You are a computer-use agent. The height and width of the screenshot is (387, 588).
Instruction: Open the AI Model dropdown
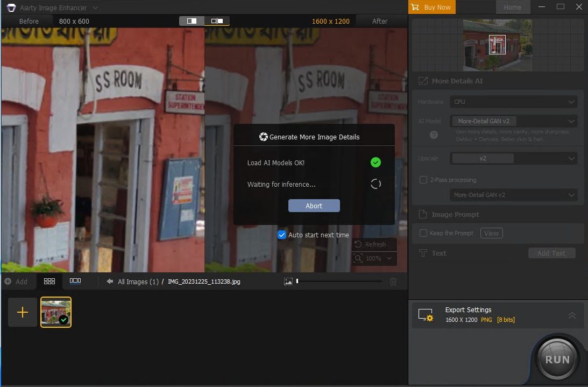pos(513,121)
